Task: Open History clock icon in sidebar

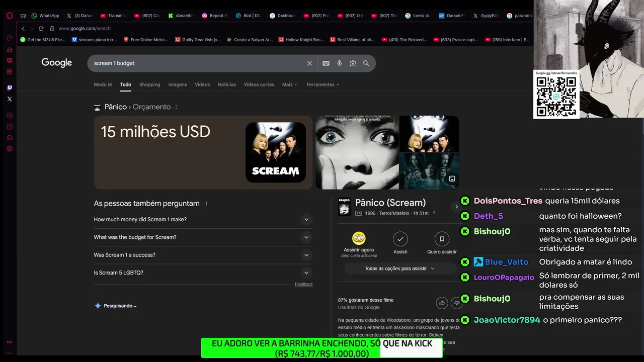Action: (9, 127)
